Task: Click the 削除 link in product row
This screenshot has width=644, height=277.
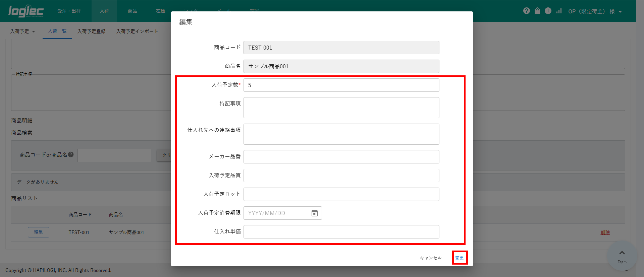Action: tap(605, 232)
